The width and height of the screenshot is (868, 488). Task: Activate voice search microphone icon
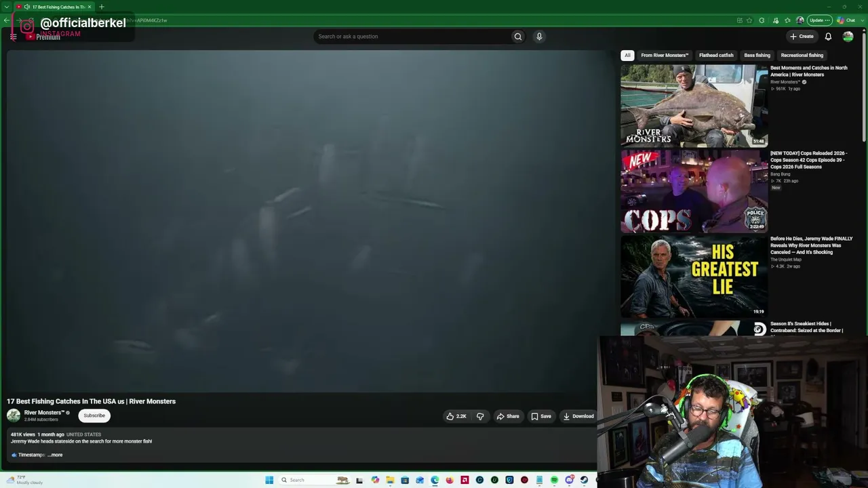point(539,37)
